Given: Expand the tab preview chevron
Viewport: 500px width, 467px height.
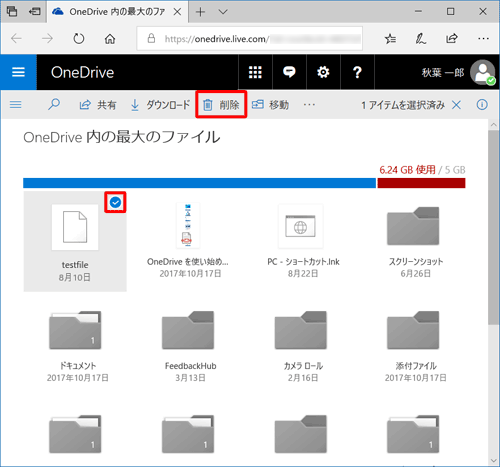Looking at the screenshot, I should click(x=223, y=12).
